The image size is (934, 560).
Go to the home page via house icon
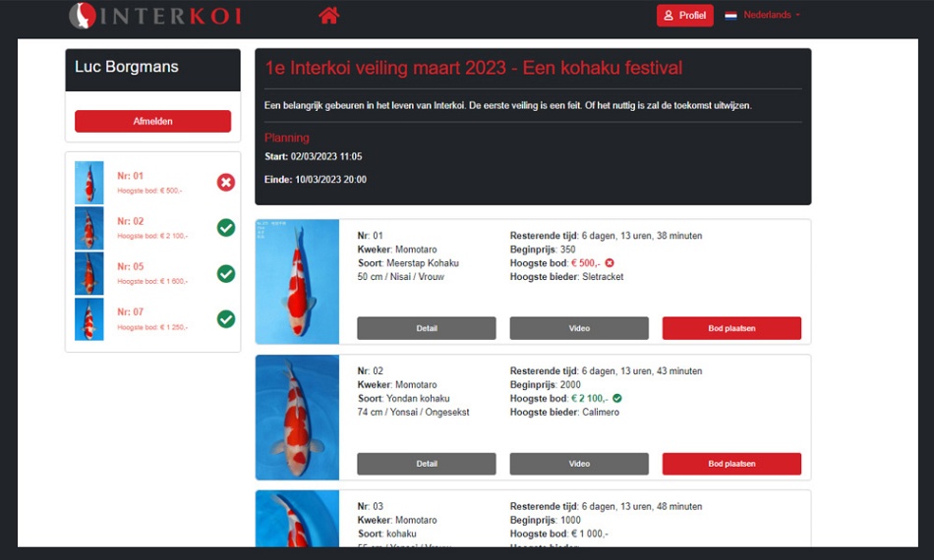tap(328, 15)
